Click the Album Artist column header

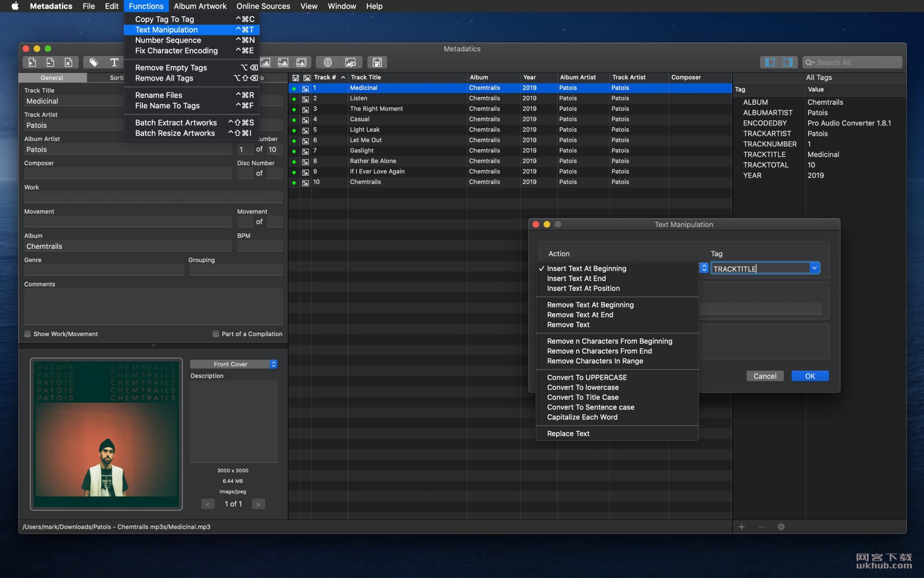tap(582, 77)
